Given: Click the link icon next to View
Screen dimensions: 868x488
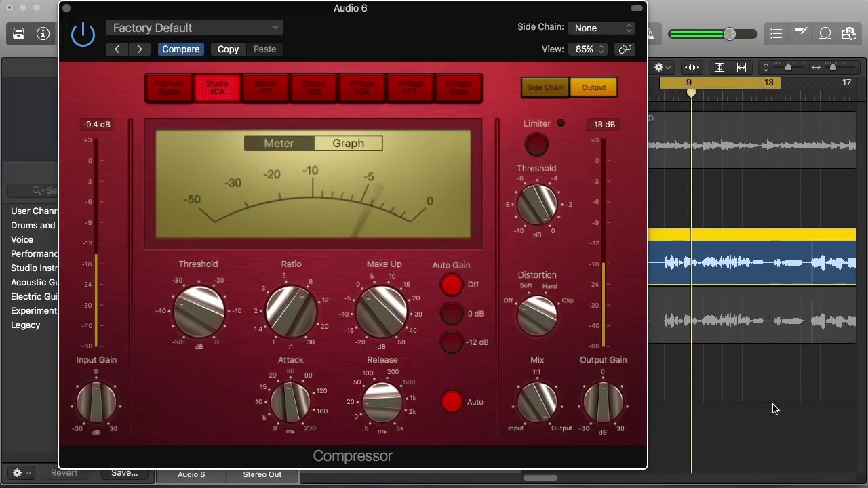Looking at the screenshot, I should click(625, 49).
